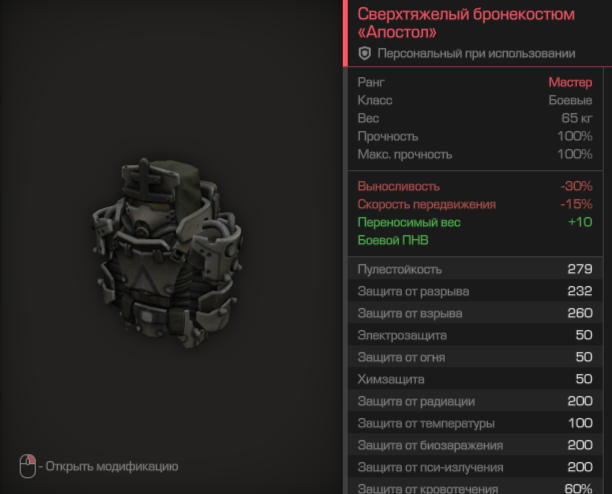This screenshot has height=494, width=612.
Task: Click the Защита от радиации row
Action: (475, 401)
